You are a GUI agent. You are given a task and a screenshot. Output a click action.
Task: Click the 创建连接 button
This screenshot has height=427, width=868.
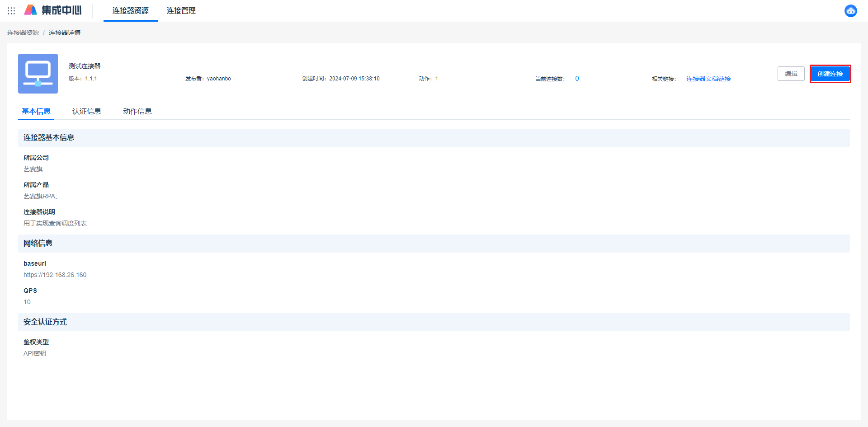point(830,74)
